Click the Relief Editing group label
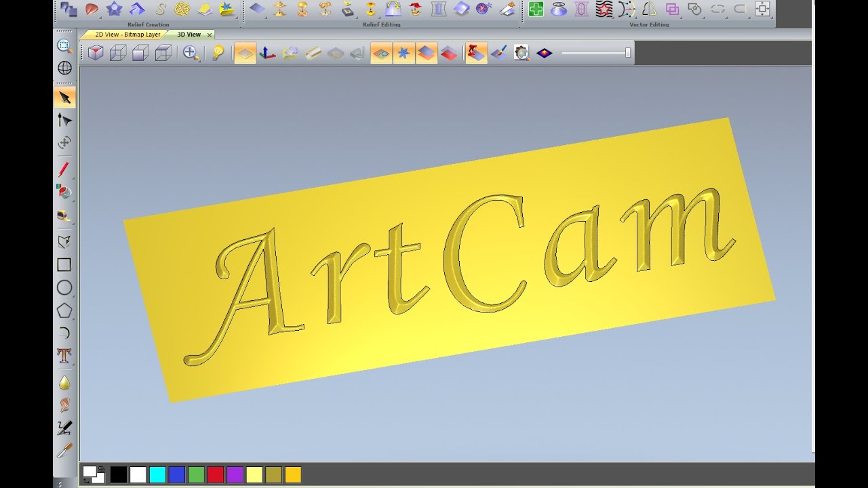 (x=382, y=24)
